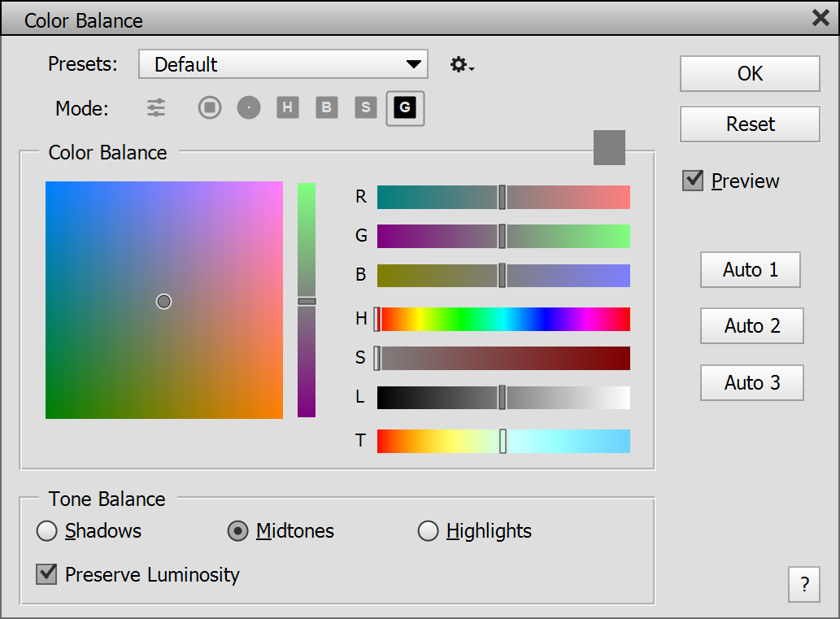Click the gray color preview swatch
Screen dimensions: 840x619
pos(609,147)
